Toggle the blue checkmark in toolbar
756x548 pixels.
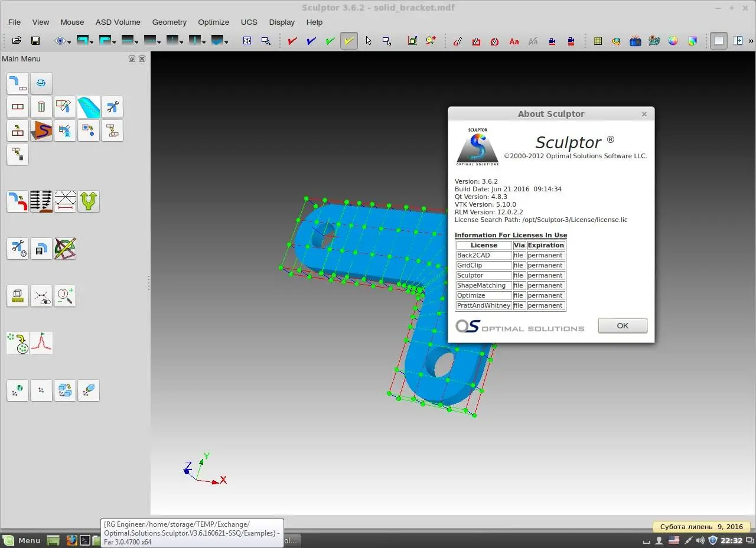tap(311, 41)
